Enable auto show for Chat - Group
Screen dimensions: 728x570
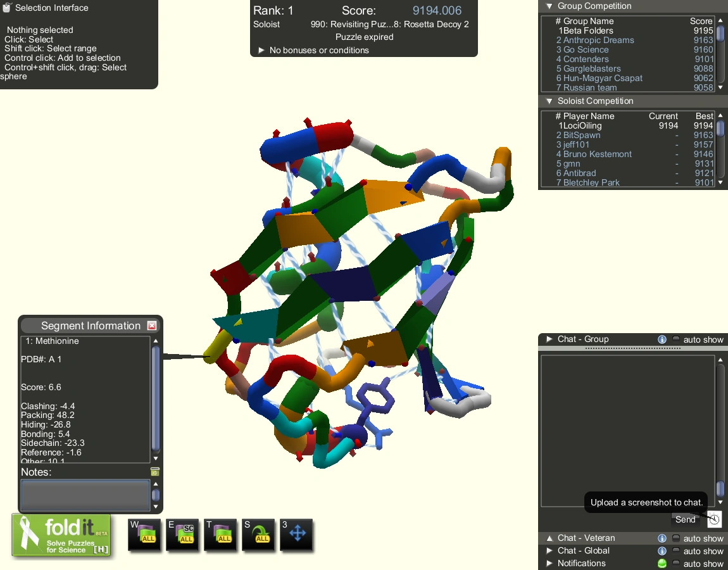[675, 339]
